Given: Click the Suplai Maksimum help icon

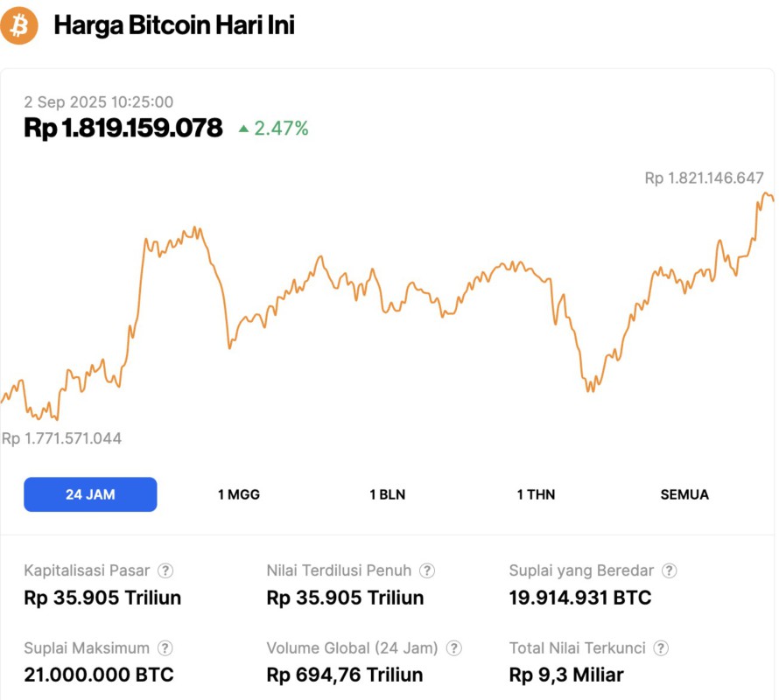Looking at the screenshot, I should [164, 648].
